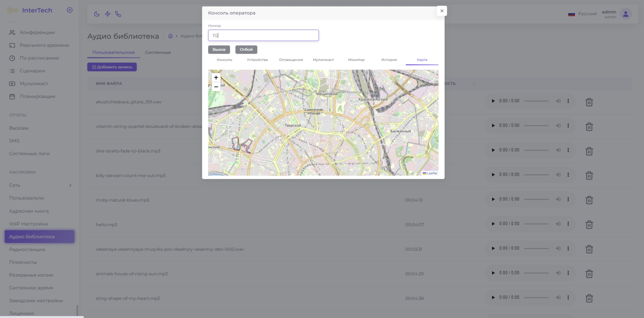This screenshot has height=318, width=644.
Task: Seek the dire-straits-fade-to-black.mp3 progress bar
Action: pos(536,150)
